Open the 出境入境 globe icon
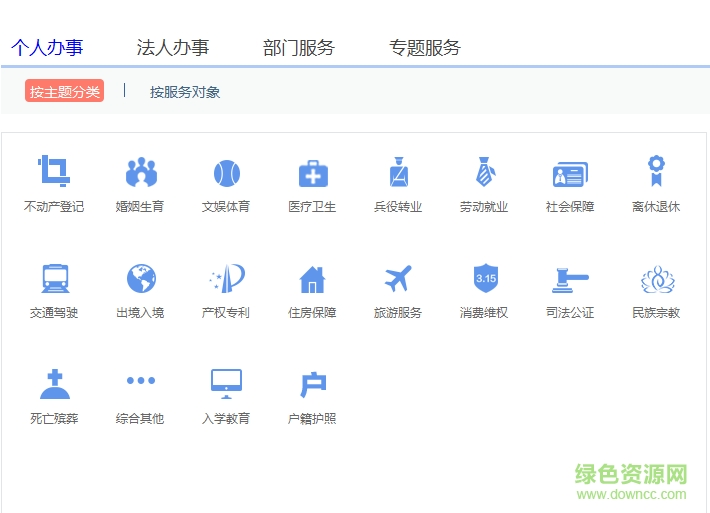The width and height of the screenshot is (710, 513). click(x=141, y=279)
